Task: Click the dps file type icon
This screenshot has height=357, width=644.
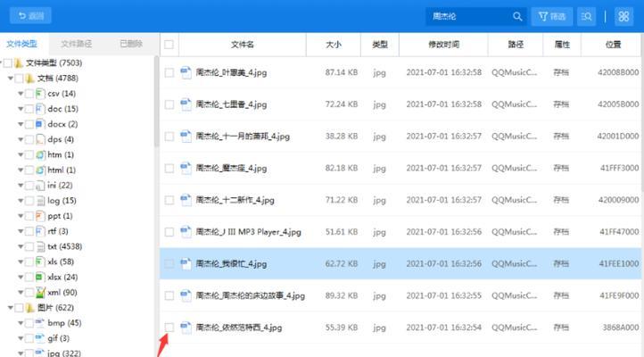Action: [x=40, y=140]
